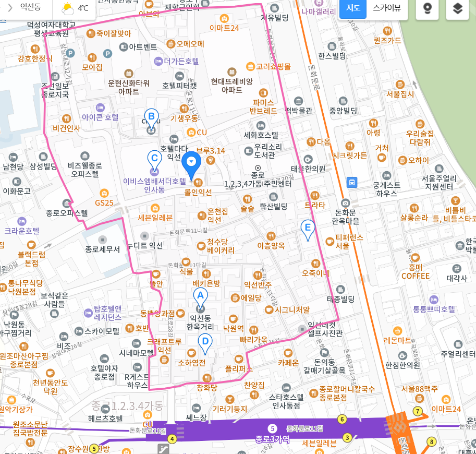The width and height of the screenshot is (476, 454).
Task: Click the line 5 종로3가역 station badge
Action: [x=272, y=429]
